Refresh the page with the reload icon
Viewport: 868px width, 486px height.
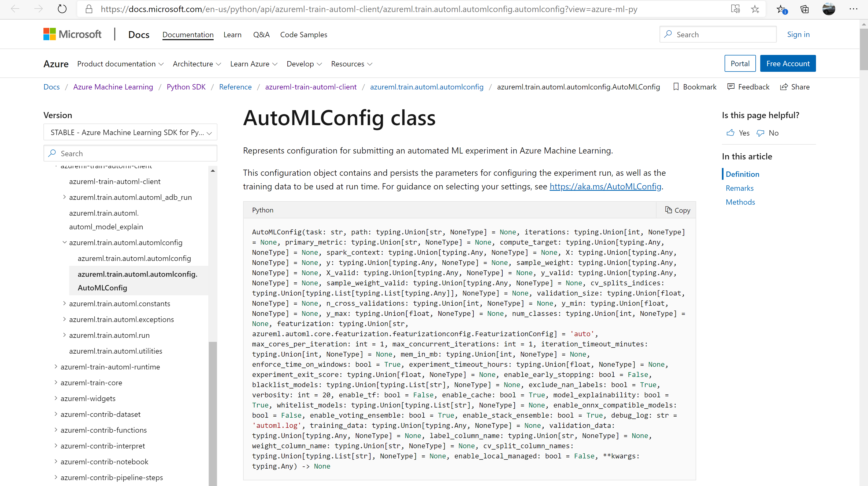tap(62, 9)
